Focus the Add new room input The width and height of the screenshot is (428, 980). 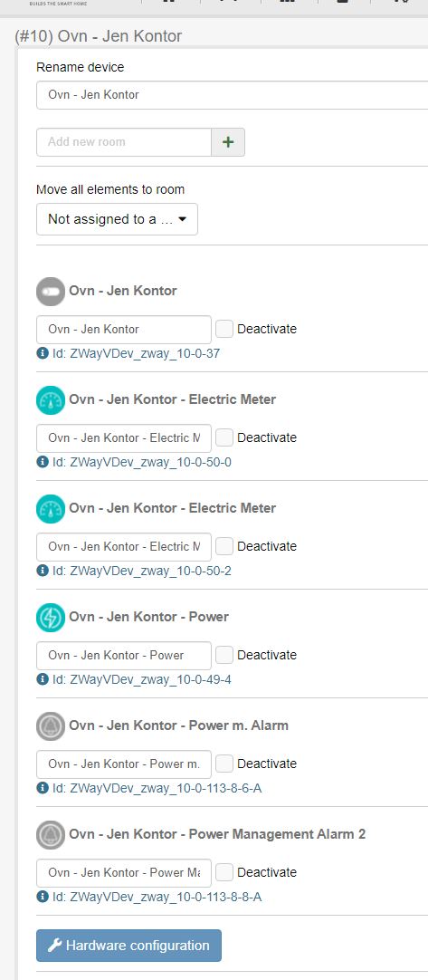(124, 142)
